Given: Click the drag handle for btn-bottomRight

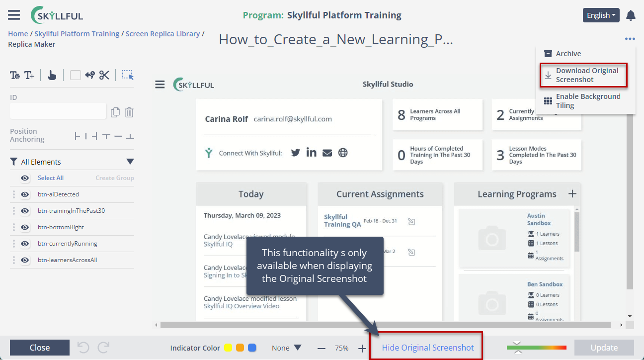Looking at the screenshot, I should (x=14, y=227).
